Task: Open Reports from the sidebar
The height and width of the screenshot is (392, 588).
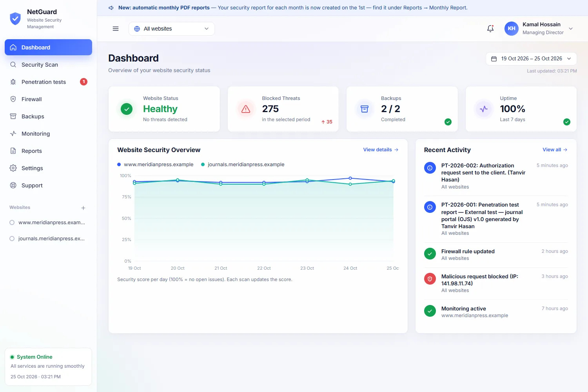Action: coord(48,151)
